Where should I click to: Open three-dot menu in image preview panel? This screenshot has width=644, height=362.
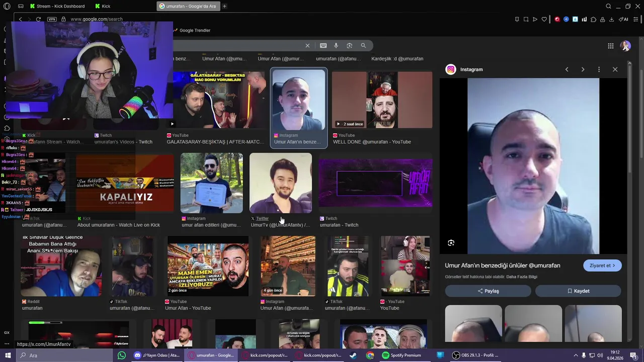[599, 69]
